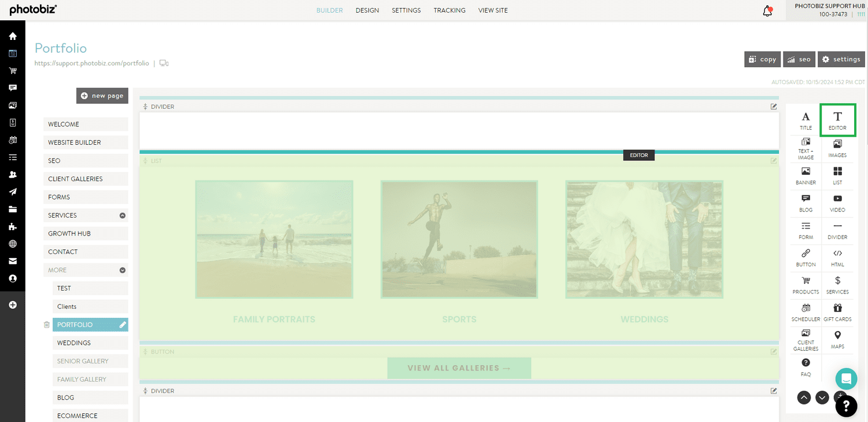Screen dimensions: 868x422
Task: Open the support chat bubble
Action: click(846, 379)
